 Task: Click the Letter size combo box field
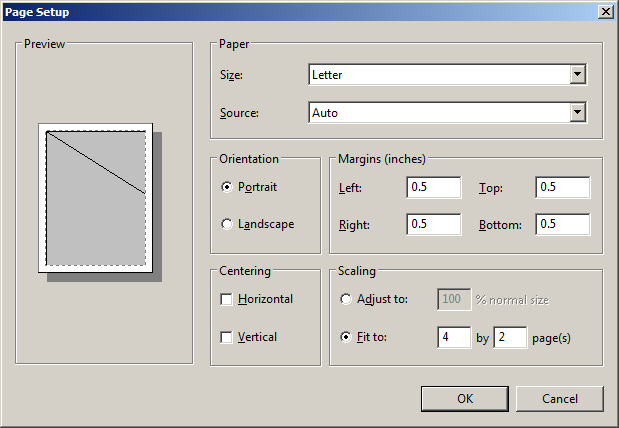pyautogui.click(x=447, y=74)
